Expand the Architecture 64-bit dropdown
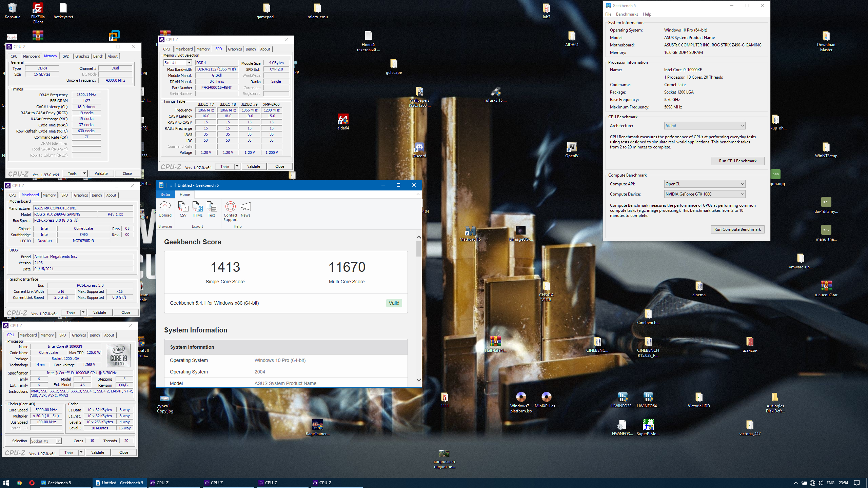Viewport: 868px width, 488px height. (x=704, y=126)
